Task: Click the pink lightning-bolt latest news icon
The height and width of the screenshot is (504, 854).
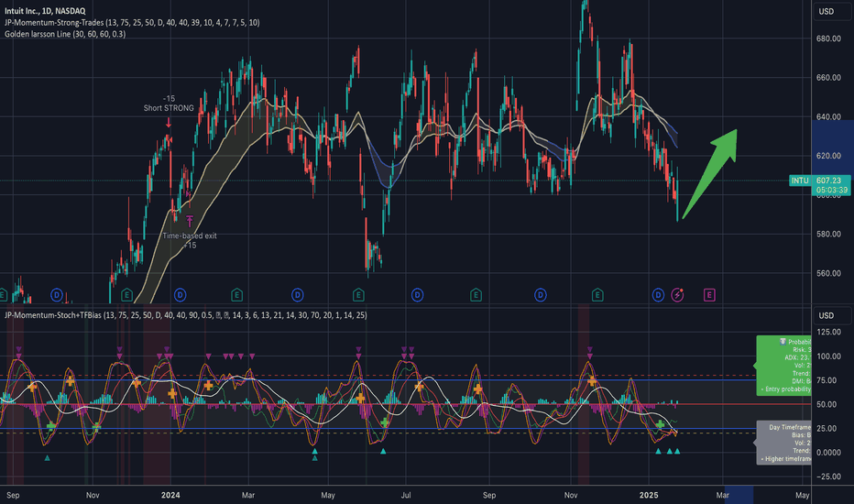Action: pyautogui.click(x=677, y=295)
